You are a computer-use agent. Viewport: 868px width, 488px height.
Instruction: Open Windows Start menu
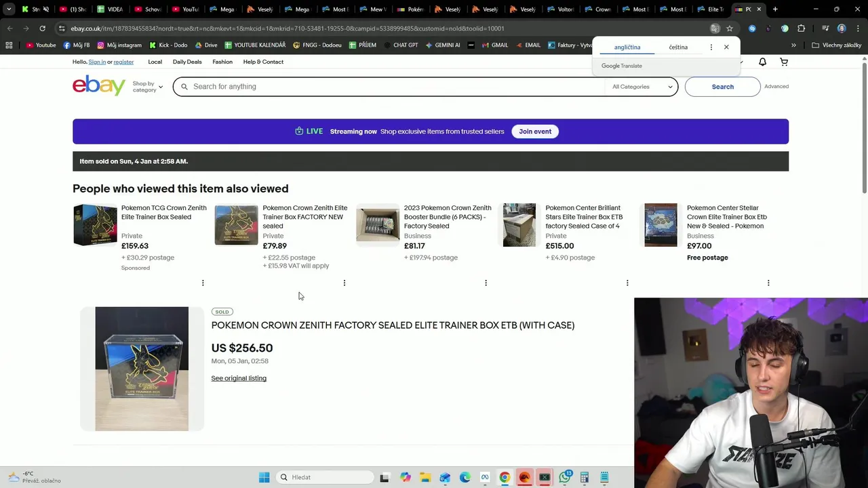pos(264,477)
